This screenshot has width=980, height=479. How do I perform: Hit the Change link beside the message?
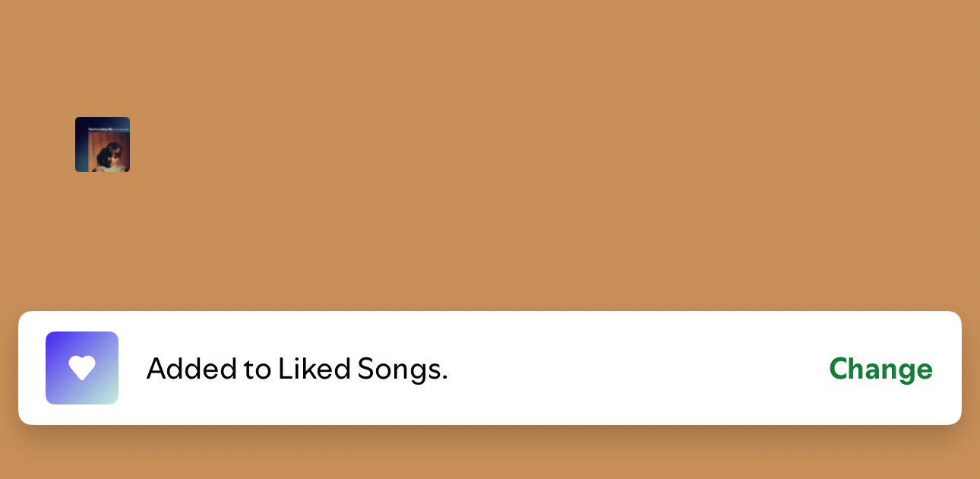click(880, 369)
